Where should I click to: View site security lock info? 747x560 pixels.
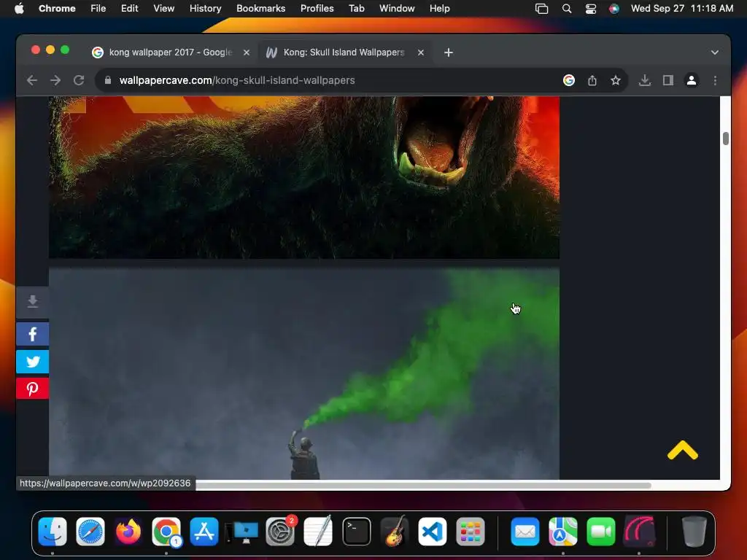tap(108, 80)
